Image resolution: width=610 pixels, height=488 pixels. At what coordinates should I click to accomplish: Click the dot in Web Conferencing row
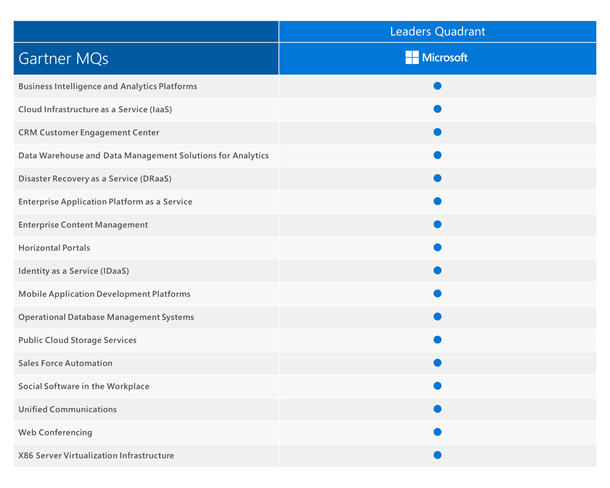click(437, 432)
